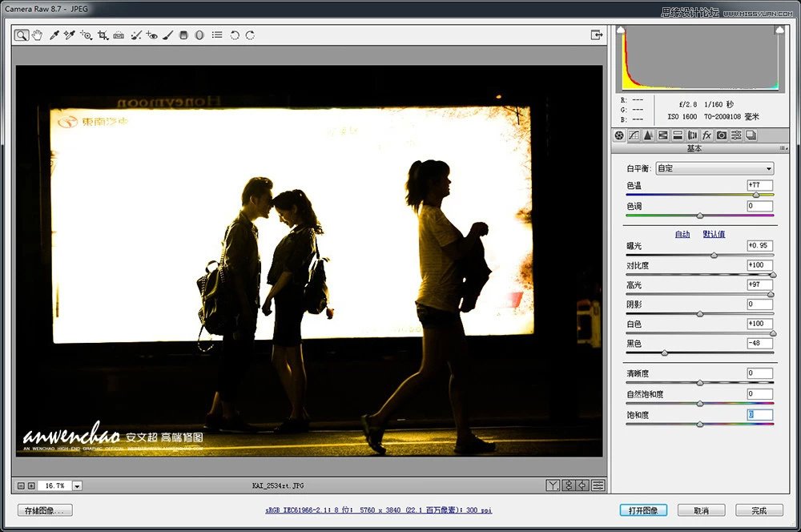Toggle shadow clipping warning in histogram
The height and width of the screenshot is (532, 801).
tap(619, 30)
